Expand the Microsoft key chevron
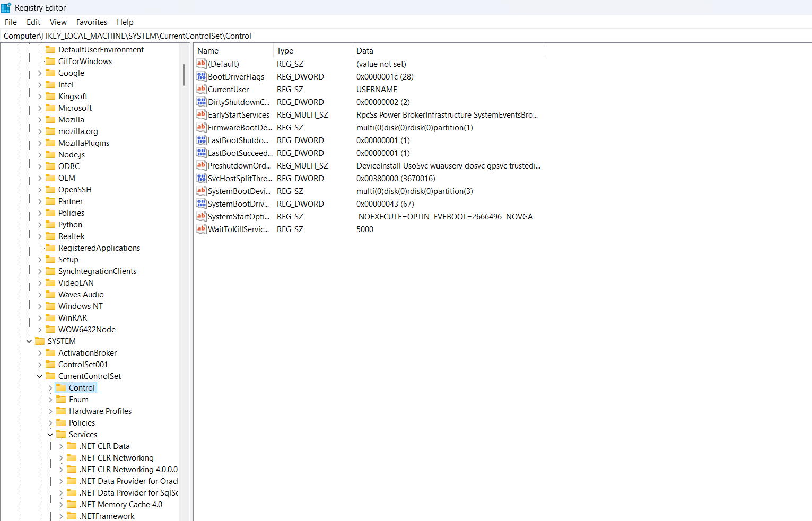Viewport: 812px width, 521px height. [40, 108]
